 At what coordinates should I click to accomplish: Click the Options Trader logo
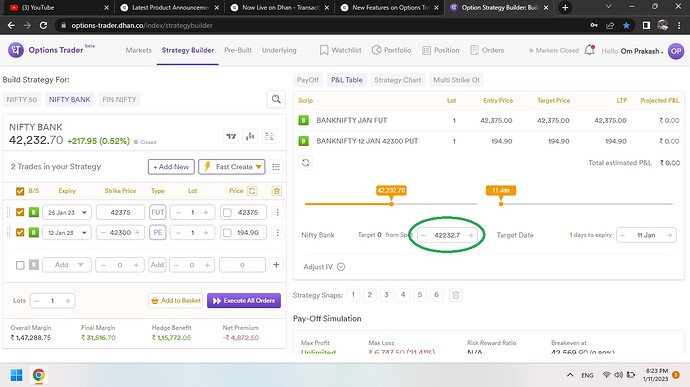pyautogui.click(x=16, y=50)
